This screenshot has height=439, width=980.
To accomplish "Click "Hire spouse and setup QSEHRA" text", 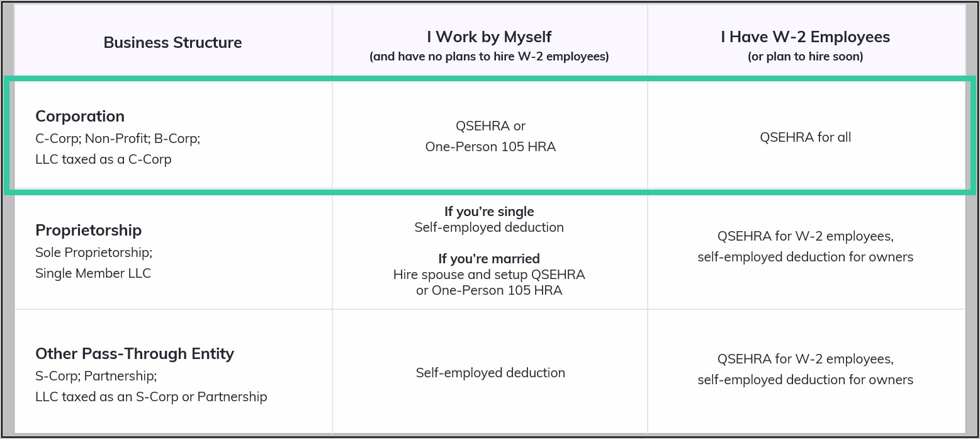I will 489,275.
